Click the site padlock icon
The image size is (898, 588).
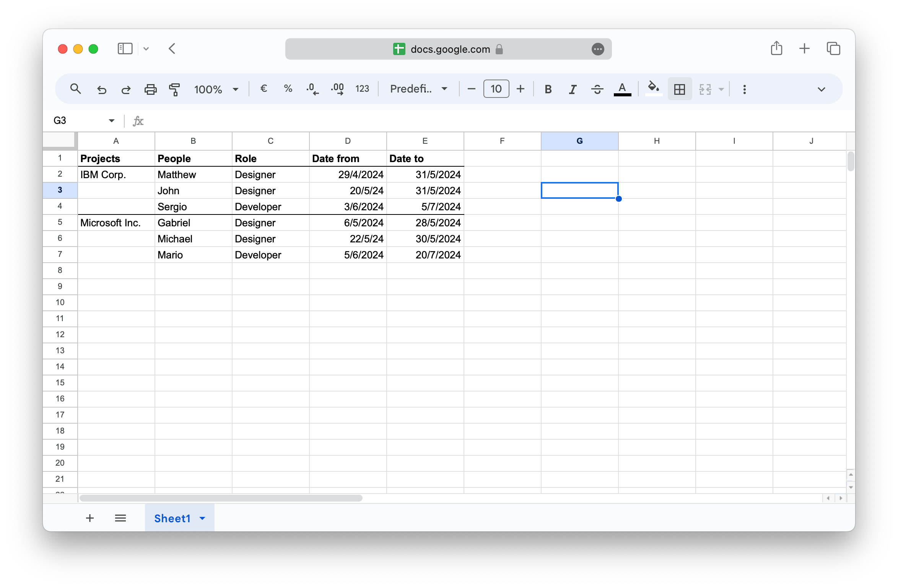(x=499, y=49)
